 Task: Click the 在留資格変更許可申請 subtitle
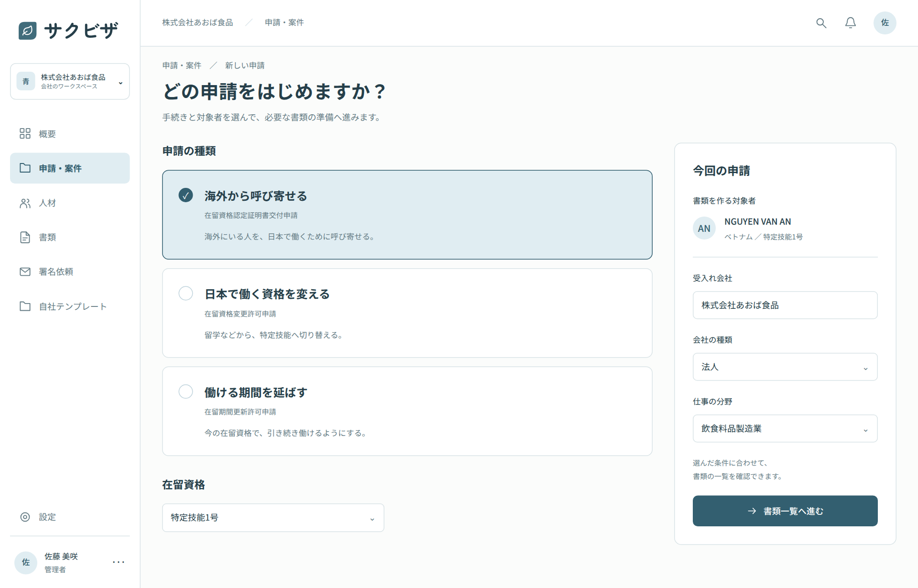(240, 314)
